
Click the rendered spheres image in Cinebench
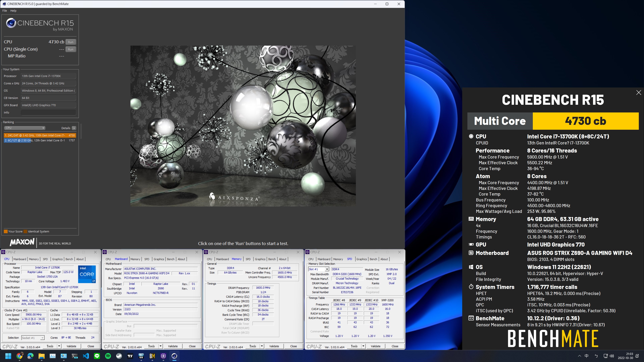(x=243, y=126)
